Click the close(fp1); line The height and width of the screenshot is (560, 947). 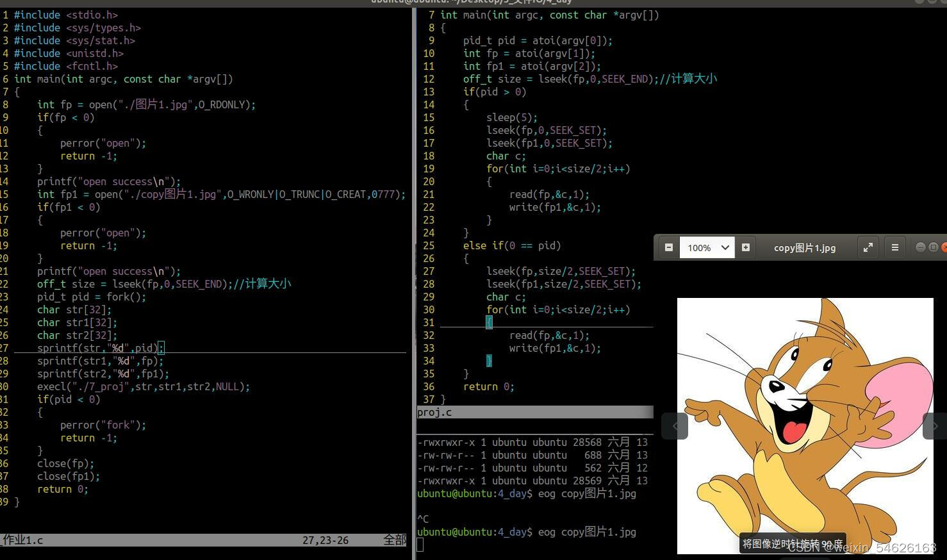pyautogui.click(x=69, y=476)
